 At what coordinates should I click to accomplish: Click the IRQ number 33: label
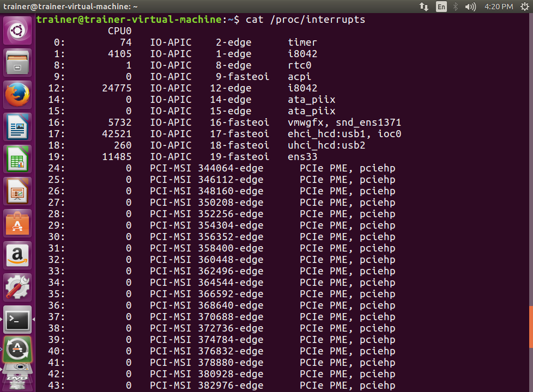(x=57, y=271)
